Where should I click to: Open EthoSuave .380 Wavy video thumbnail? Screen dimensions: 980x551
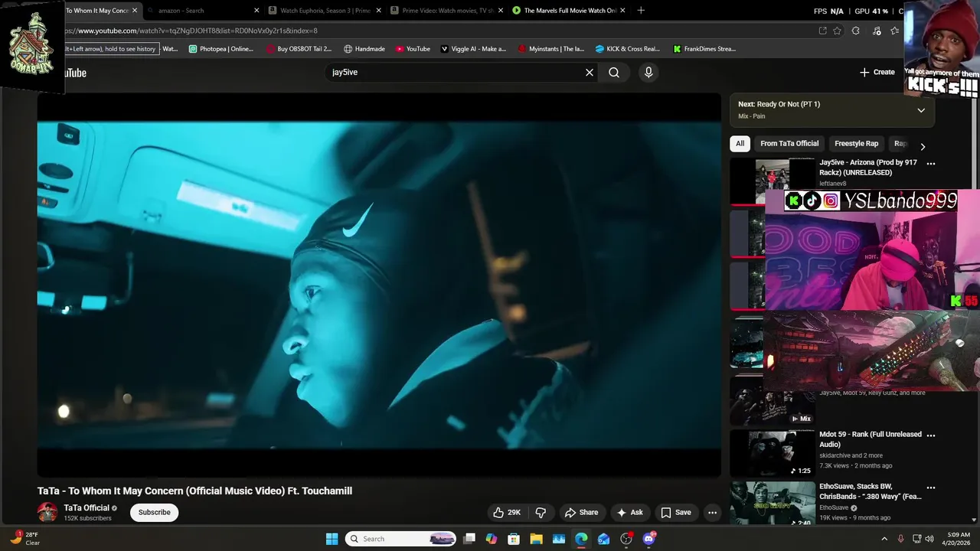(x=773, y=503)
